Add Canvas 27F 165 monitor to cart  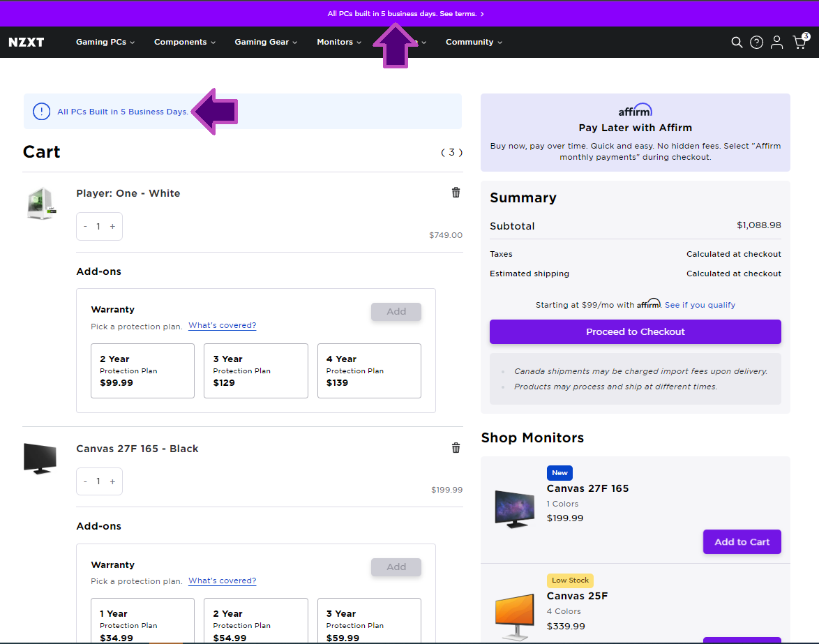tap(742, 541)
